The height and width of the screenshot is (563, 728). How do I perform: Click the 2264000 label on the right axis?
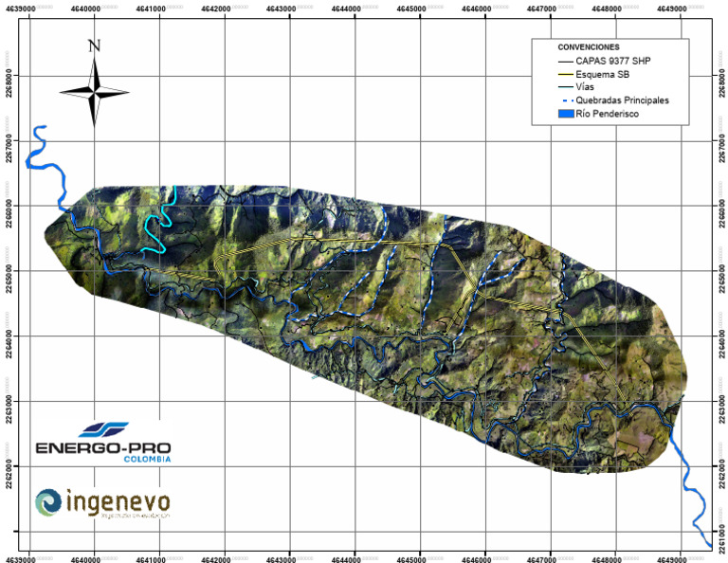(x=721, y=344)
